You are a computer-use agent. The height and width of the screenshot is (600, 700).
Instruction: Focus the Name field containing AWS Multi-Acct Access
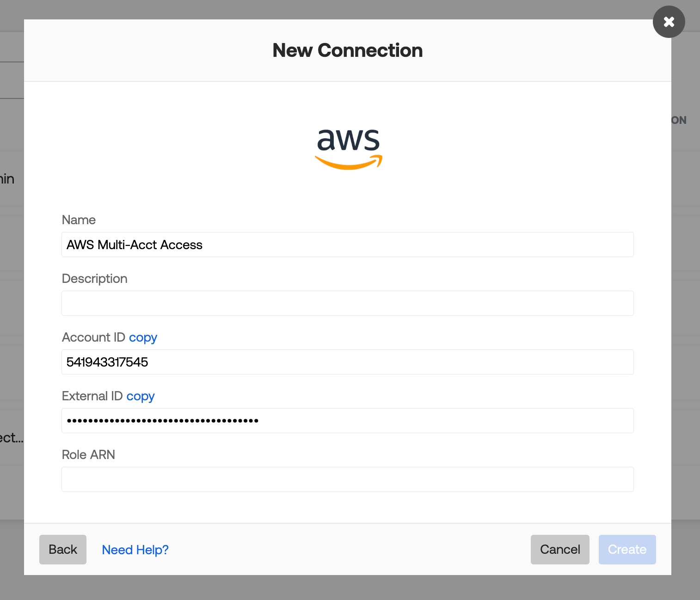coord(348,245)
